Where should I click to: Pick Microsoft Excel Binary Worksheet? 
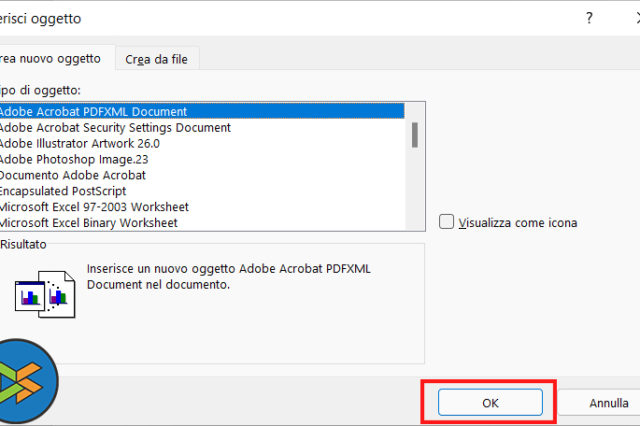click(x=89, y=223)
